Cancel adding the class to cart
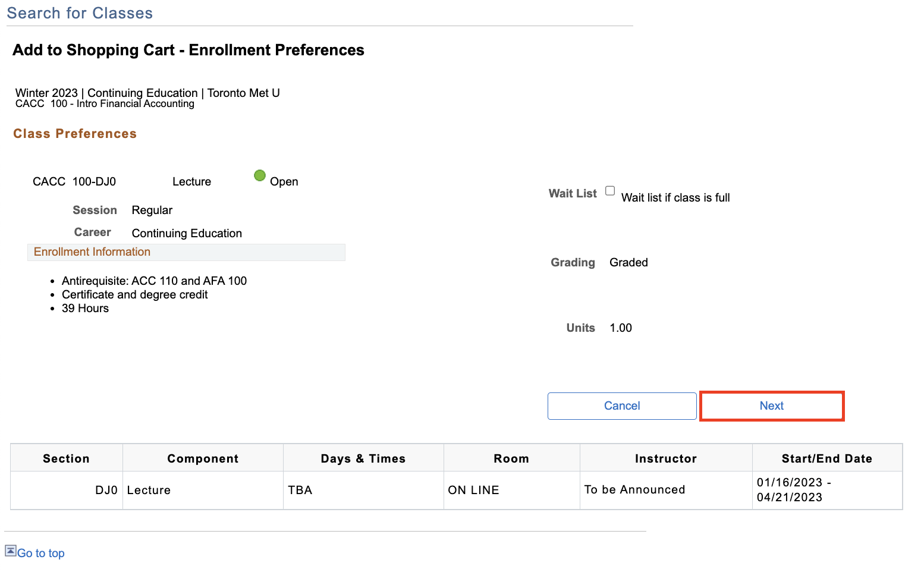This screenshot has width=924, height=572. click(x=621, y=406)
